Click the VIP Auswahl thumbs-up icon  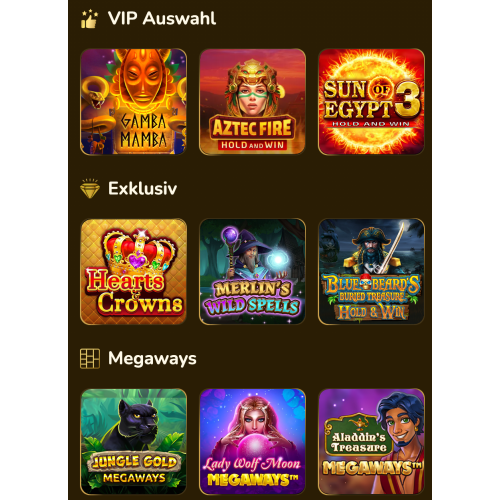89,19
